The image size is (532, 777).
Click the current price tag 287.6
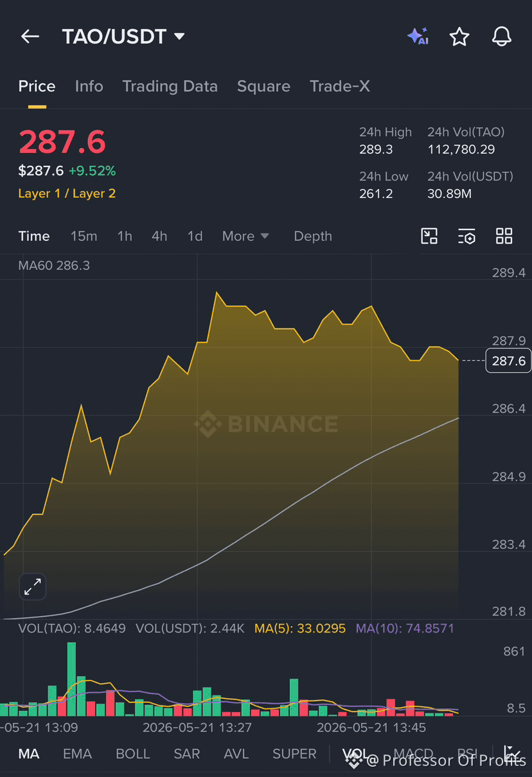pos(508,361)
